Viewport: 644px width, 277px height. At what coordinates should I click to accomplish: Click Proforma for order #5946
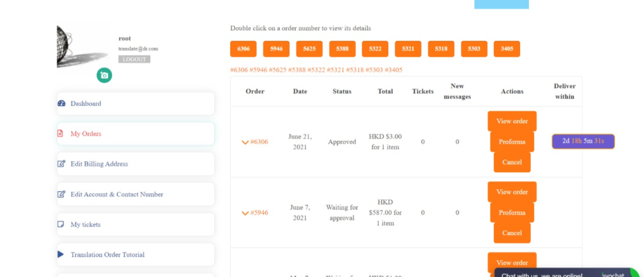pos(512,212)
